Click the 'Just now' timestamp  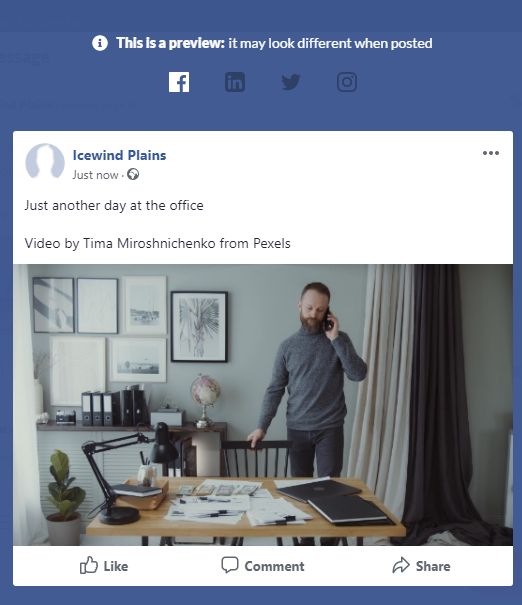pos(95,175)
